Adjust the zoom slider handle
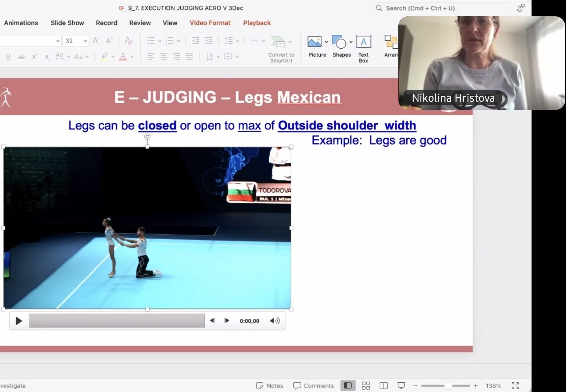The width and height of the screenshot is (566, 392). pyautogui.click(x=448, y=385)
